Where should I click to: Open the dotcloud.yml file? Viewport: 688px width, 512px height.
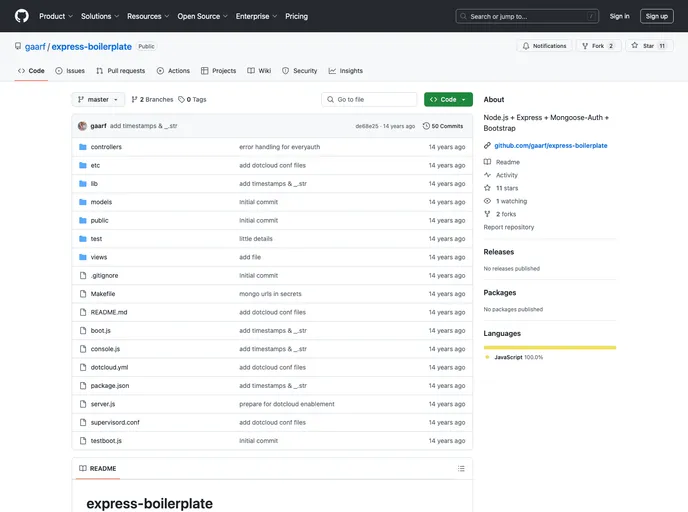(x=109, y=368)
